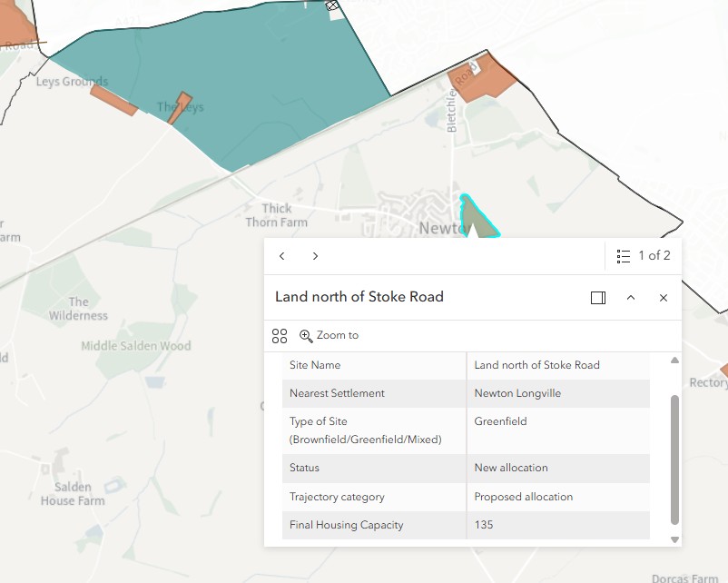Click the Status New allocation row

[466, 469]
